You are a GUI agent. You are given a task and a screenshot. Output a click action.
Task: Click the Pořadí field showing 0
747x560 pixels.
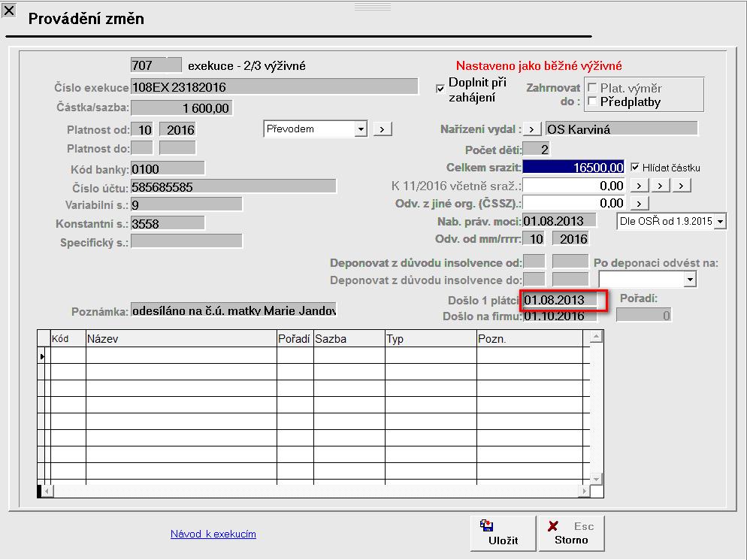[643, 315]
